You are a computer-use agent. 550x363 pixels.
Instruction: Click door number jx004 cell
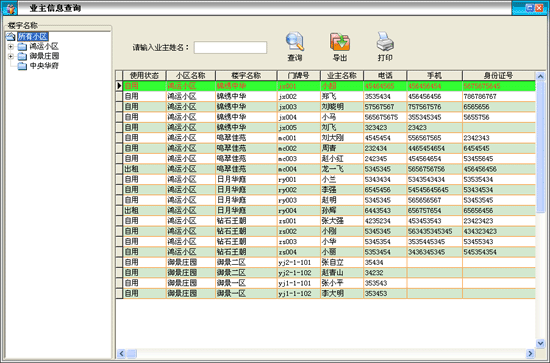point(299,117)
